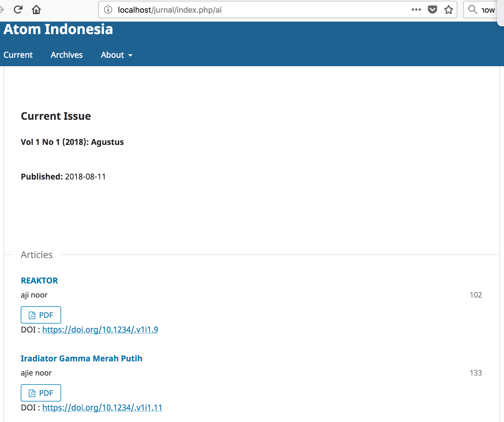Follow the DOI link ending in v1i1.11
The height and width of the screenshot is (422, 504).
click(102, 408)
